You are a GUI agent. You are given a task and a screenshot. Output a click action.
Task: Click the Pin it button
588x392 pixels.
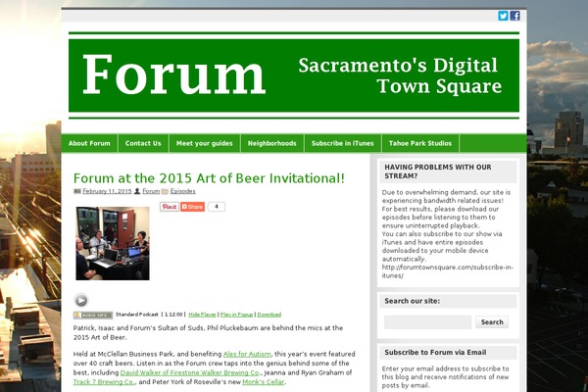coord(170,207)
